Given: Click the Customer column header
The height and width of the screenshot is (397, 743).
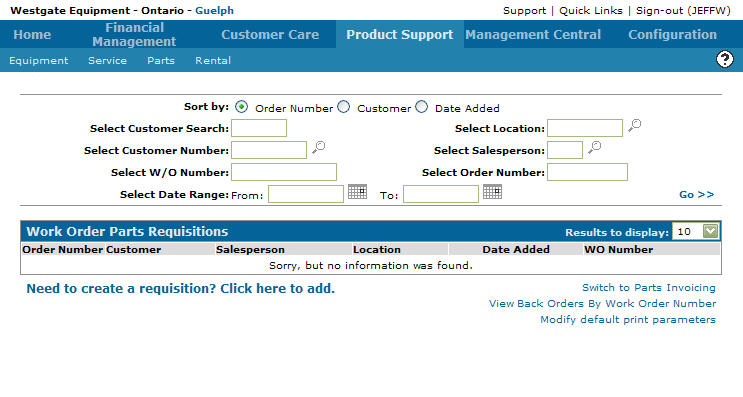Looking at the screenshot, I should [x=133, y=249].
